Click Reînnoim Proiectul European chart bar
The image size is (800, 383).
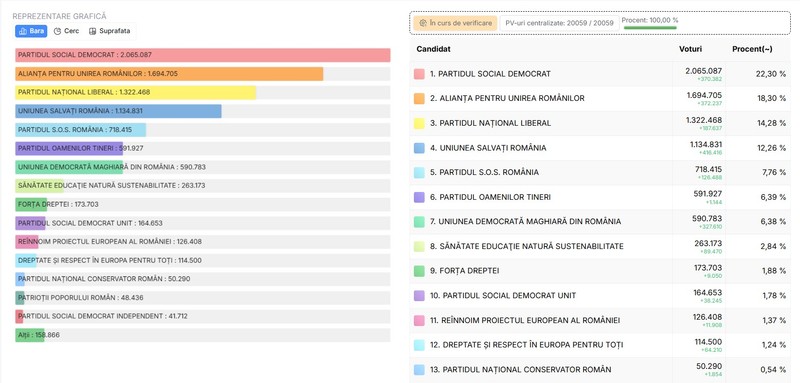pos(27,242)
